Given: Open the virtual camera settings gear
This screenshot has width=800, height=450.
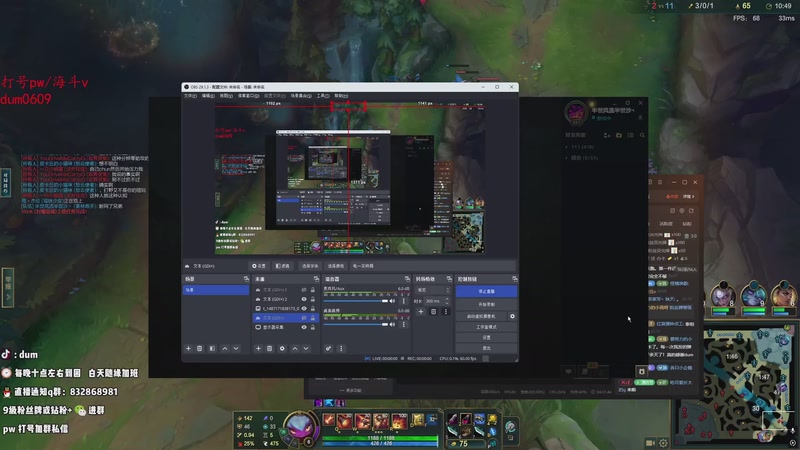Looking at the screenshot, I should [513, 316].
